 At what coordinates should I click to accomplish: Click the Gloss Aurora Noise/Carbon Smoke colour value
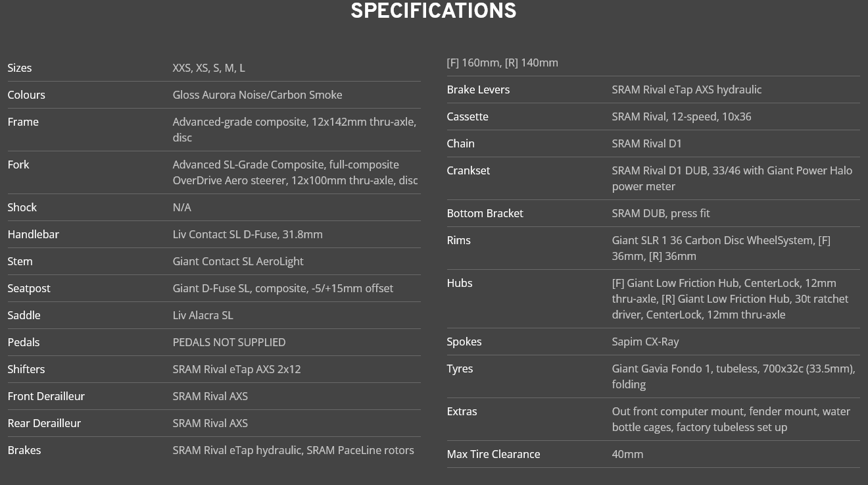257,95
